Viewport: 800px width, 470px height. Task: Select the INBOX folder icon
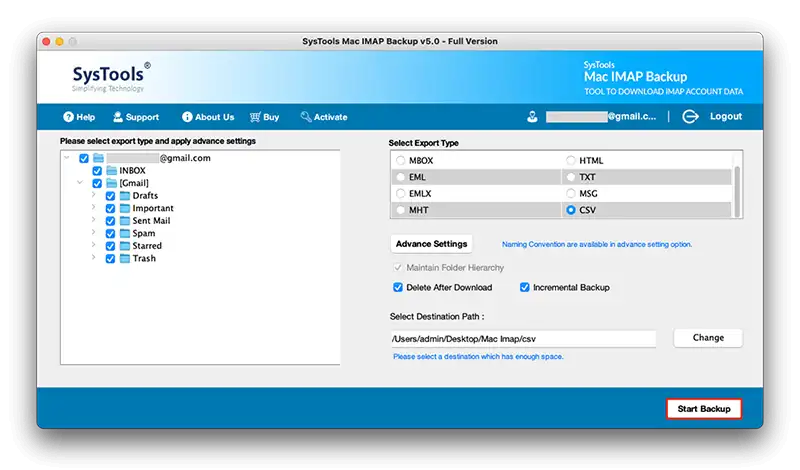pos(112,170)
